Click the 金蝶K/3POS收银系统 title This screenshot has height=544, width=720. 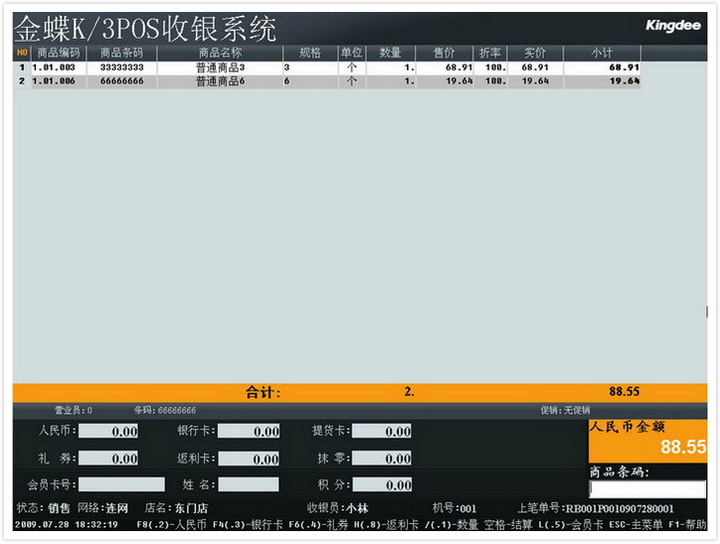click(146, 28)
